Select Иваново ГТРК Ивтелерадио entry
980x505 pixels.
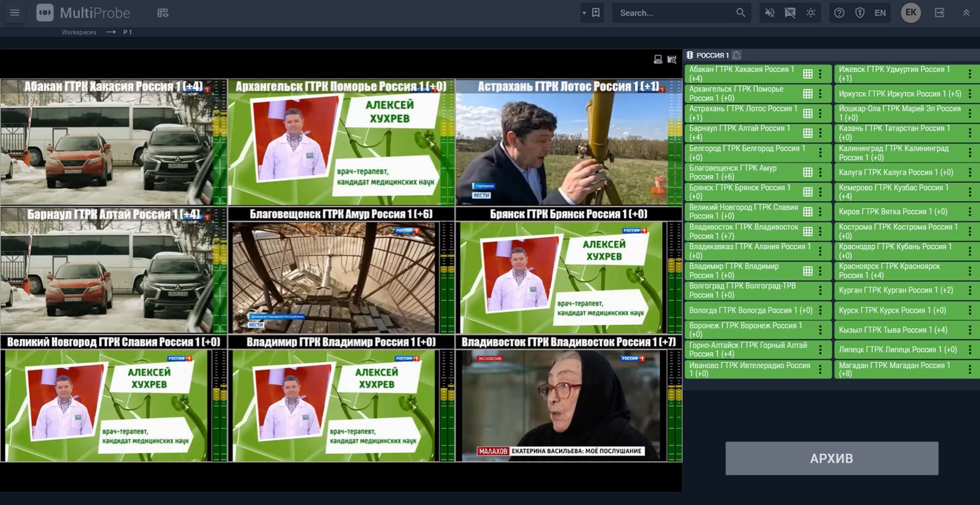pyautogui.click(x=758, y=369)
